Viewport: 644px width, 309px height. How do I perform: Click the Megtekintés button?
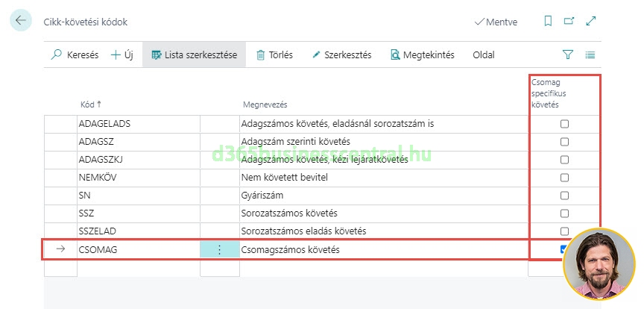pyautogui.click(x=423, y=54)
